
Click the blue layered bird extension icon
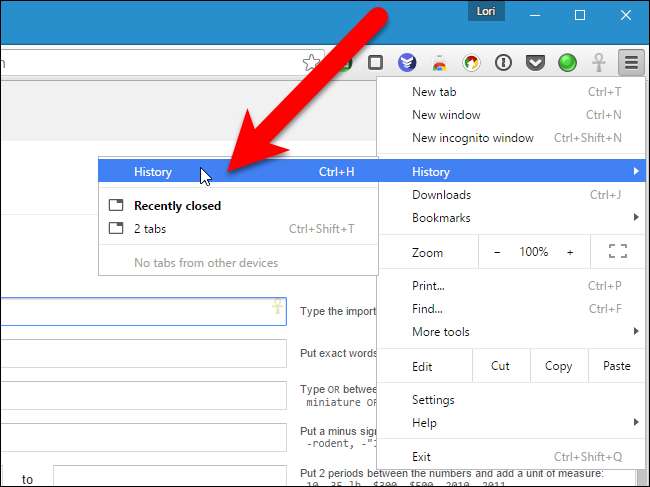click(x=407, y=63)
